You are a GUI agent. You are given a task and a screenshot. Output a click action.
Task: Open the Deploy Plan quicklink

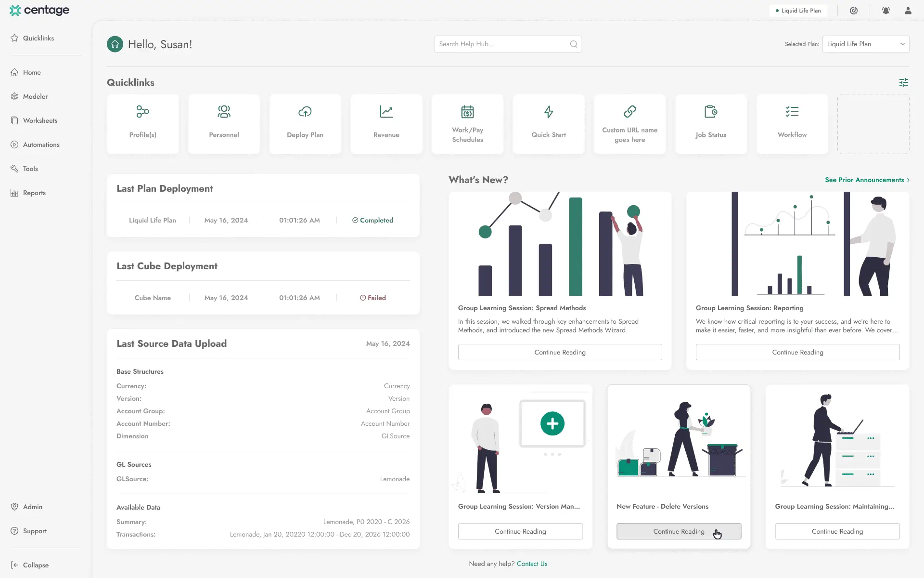305,124
